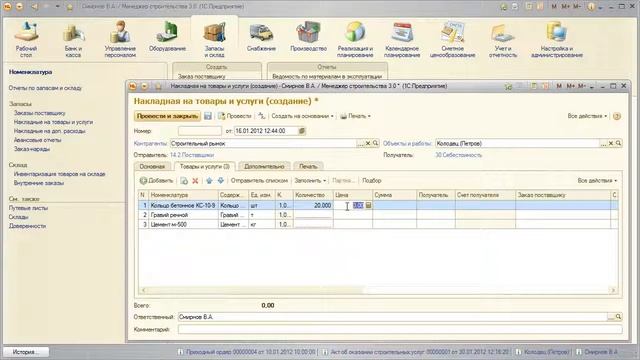Select the Гравий речной table row

point(378,215)
